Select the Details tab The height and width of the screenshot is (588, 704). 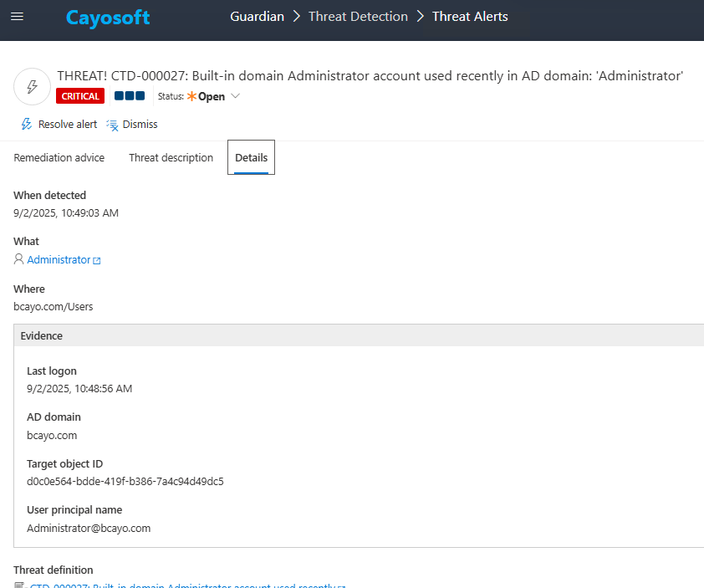pyautogui.click(x=251, y=158)
